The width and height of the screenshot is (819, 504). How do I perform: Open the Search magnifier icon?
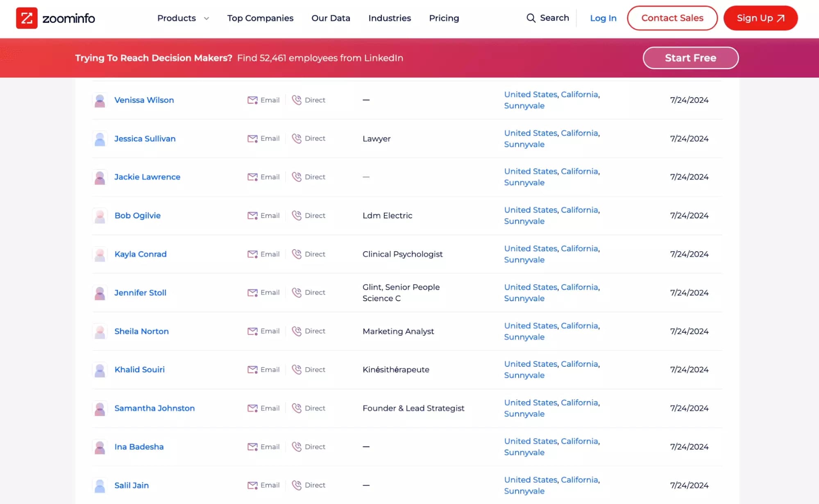531,18
